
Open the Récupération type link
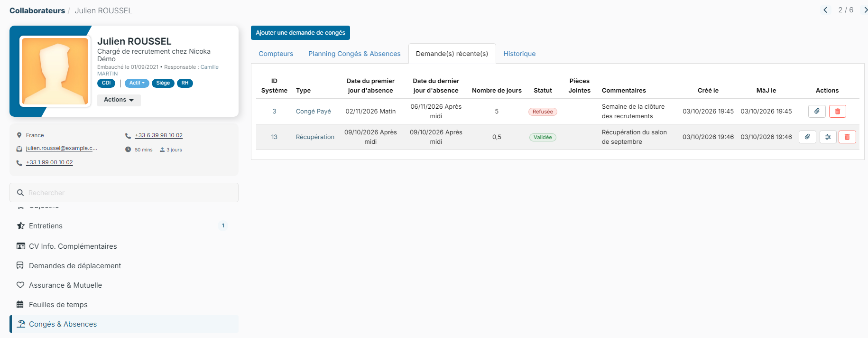coord(315,137)
